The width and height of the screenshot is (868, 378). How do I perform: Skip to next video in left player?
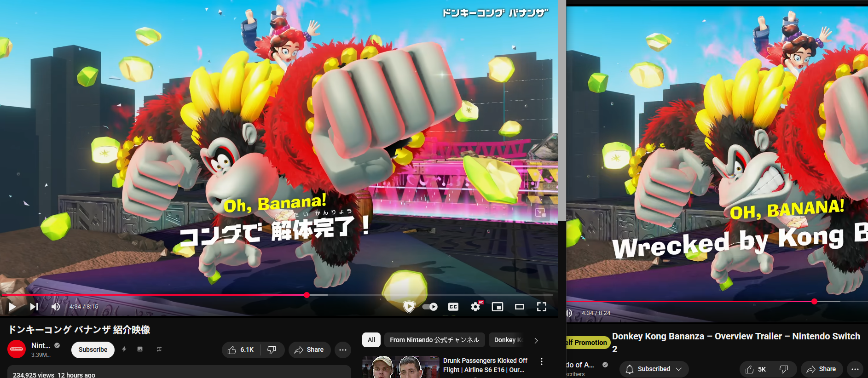pos(34,307)
